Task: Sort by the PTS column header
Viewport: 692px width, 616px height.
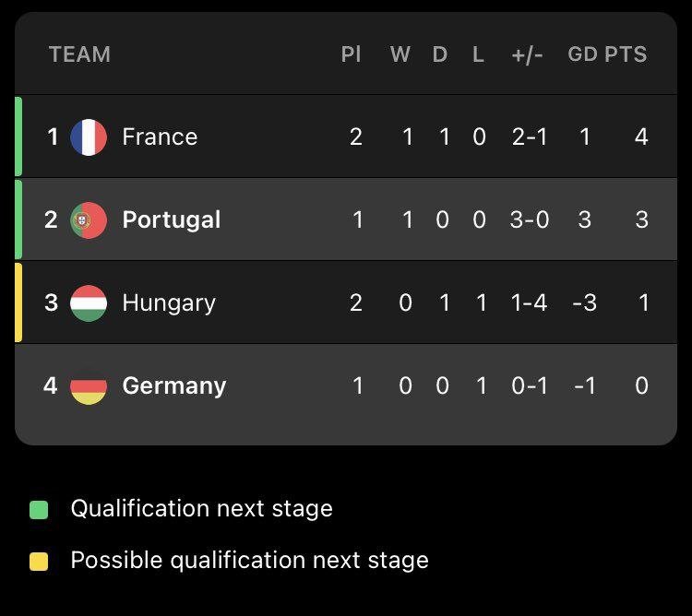Action: [x=626, y=54]
